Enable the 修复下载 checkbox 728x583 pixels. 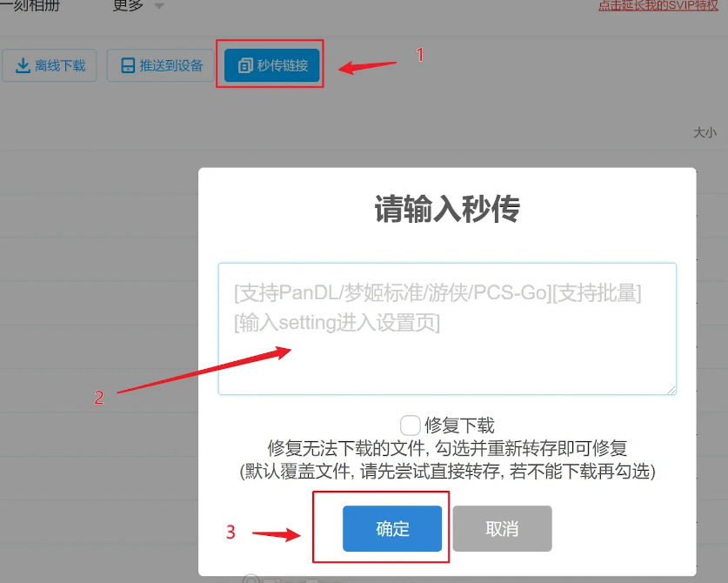pyautogui.click(x=410, y=425)
